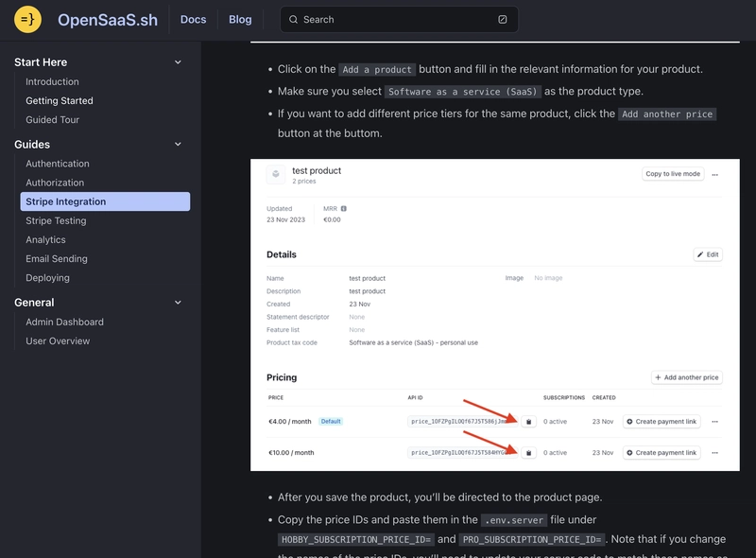Viewport: 756px width, 558px height.
Task: Click the slash shortcut icon in search
Action: click(x=503, y=19)
